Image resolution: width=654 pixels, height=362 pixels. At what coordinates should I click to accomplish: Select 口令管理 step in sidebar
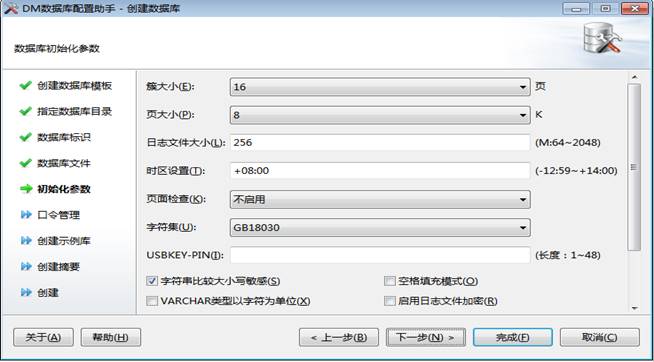[x=58, y=215]
